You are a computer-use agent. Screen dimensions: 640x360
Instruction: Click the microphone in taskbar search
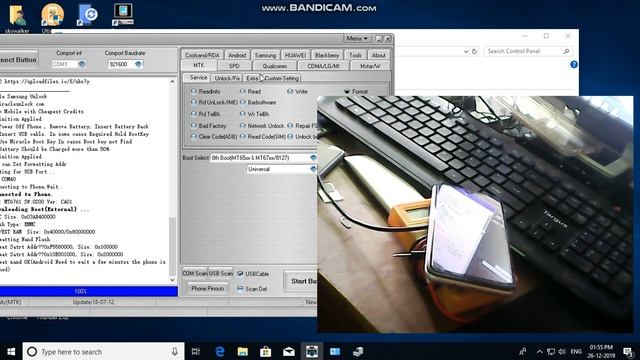[175, 351]
